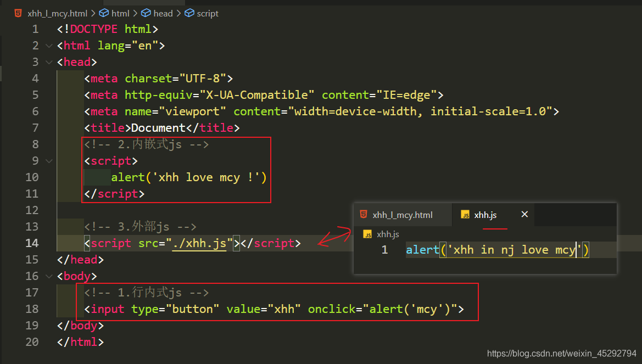Click onclick="alert('mcy')" attribute on line 18

click(x=383, y=309)
